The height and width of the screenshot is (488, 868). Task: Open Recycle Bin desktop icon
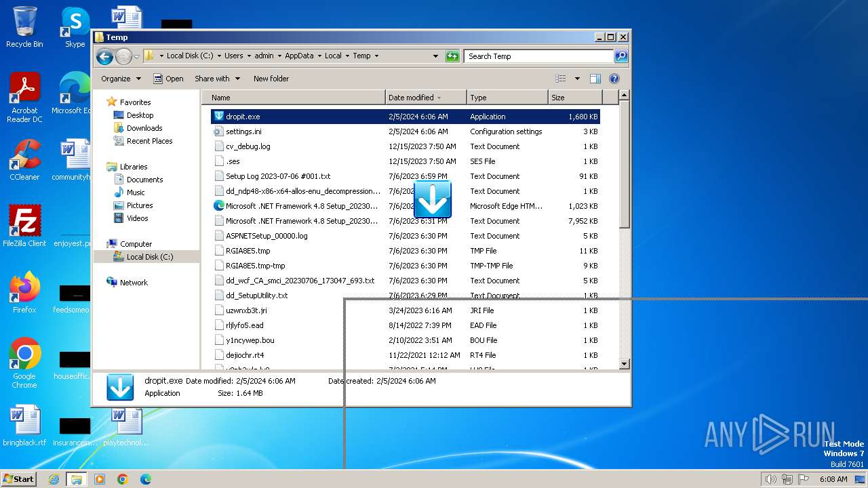point(24,27)
